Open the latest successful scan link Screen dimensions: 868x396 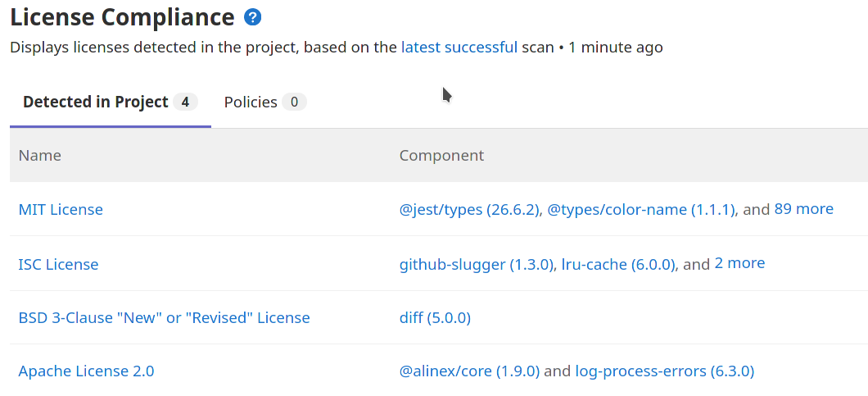pos(459,48)
